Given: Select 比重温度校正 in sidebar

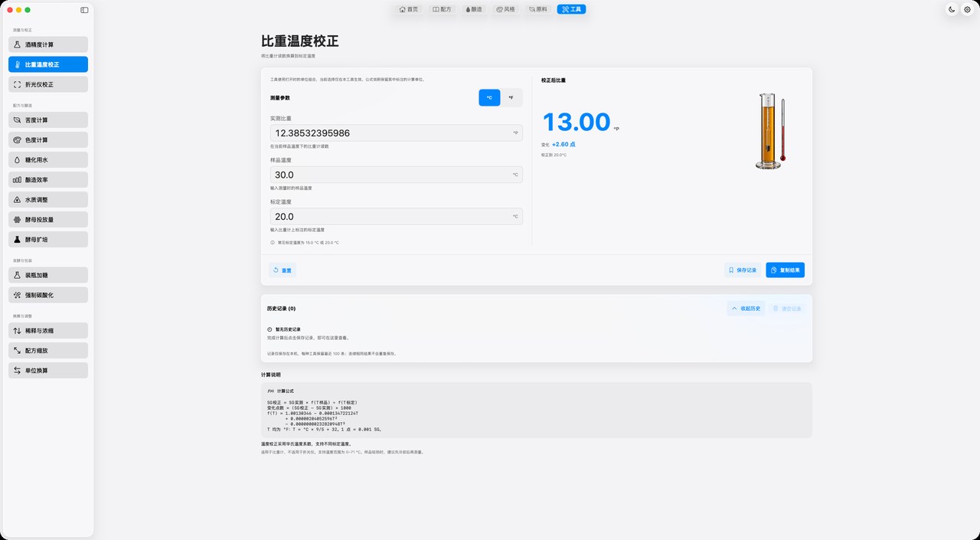Looking at the screenshot, I should click(48, 64).
